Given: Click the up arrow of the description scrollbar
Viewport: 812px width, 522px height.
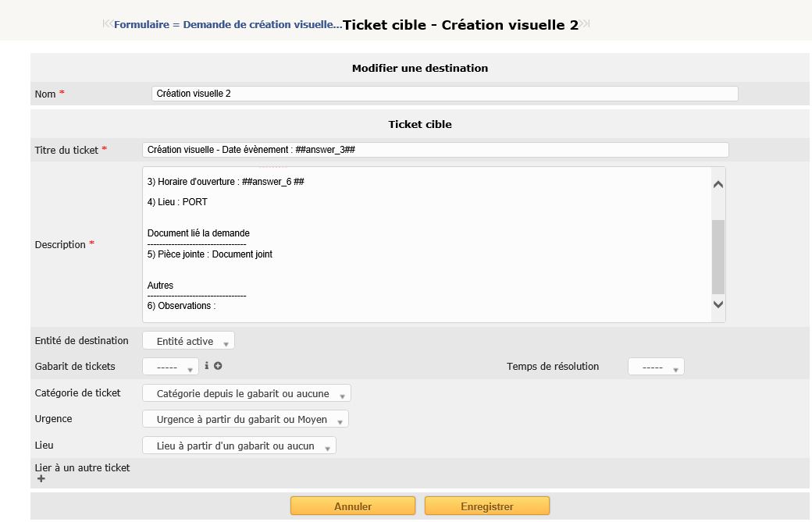Looking at the screenshot, I should tap(717, 183).
